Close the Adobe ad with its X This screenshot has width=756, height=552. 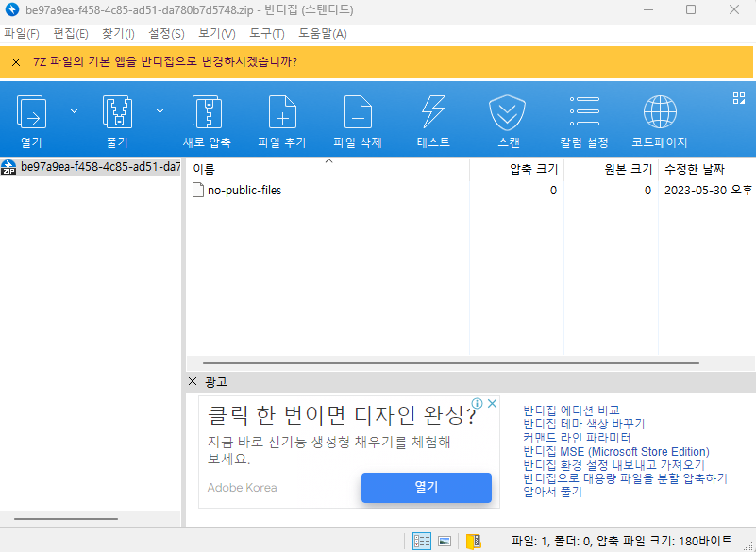click(x=492, y=404)
